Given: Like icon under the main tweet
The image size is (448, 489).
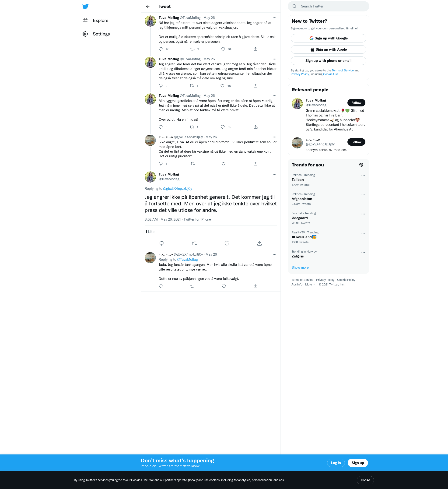Looking at the screenshot, I should [227, 243].
